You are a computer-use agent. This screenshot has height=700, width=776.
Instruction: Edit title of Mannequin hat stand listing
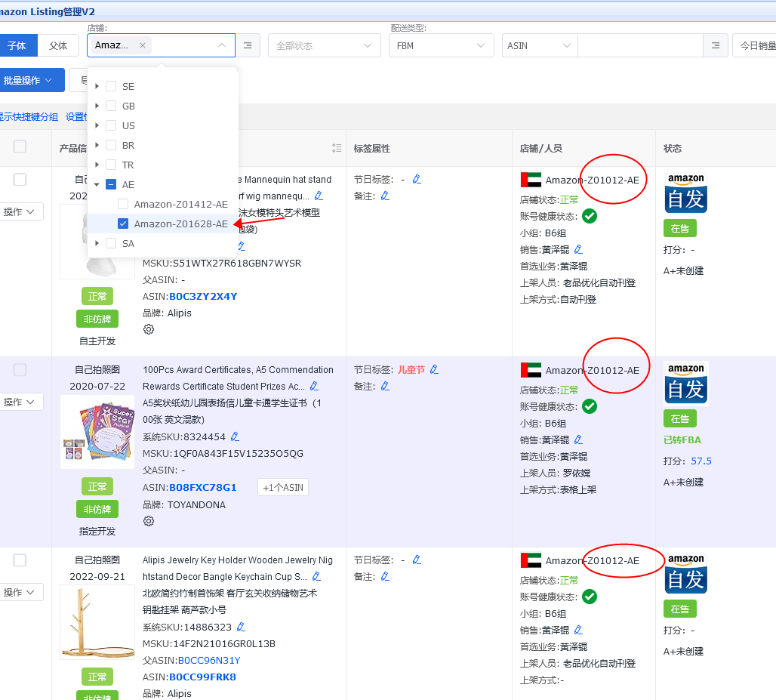[x=319, y=196]
